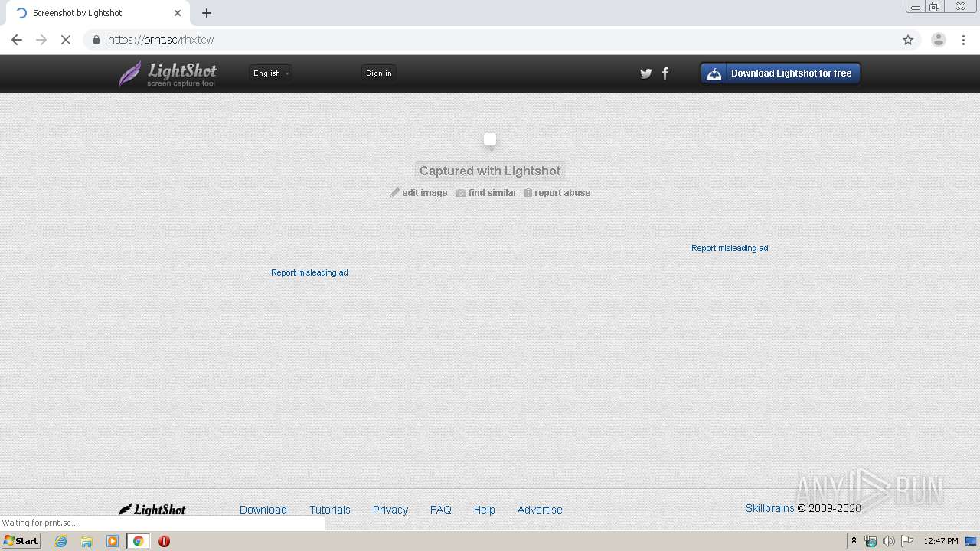Image resolution: width=980 pixels, height=551 pixels.
Task: Click the Action Center flag icon
Action: pyautogui.click(x=907, y=541)
